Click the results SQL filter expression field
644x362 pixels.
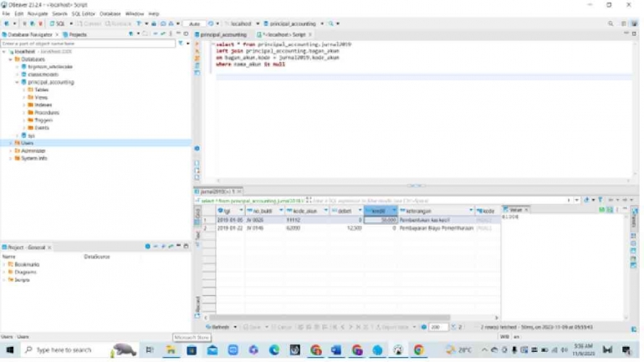tap(437, 201)
